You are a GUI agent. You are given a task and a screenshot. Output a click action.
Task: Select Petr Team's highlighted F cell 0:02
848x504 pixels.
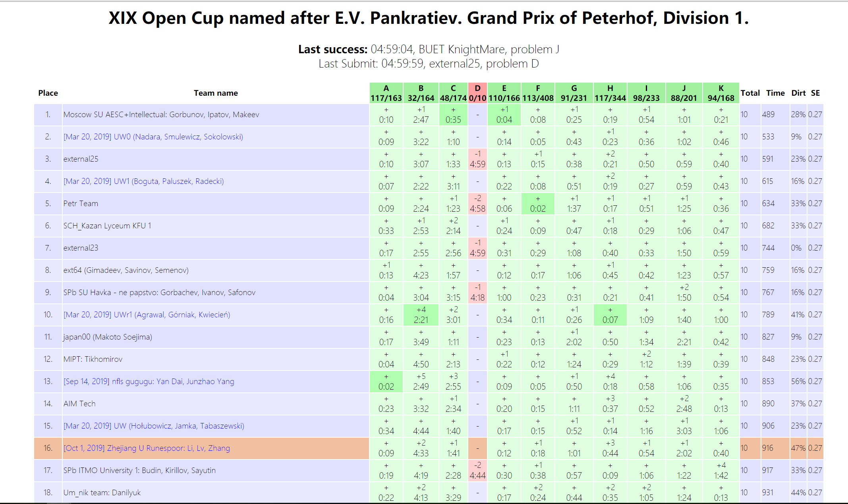(x=538, y=204)
